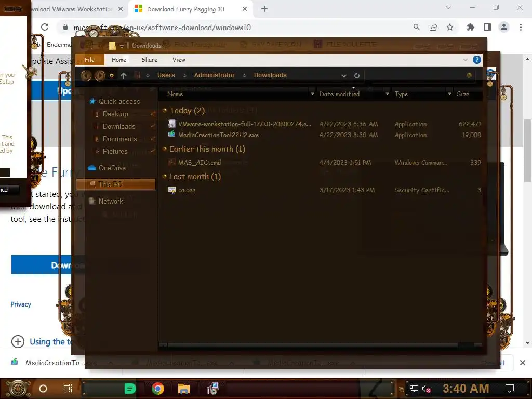Go back with the Explorer back arrow

pos(86,75)
